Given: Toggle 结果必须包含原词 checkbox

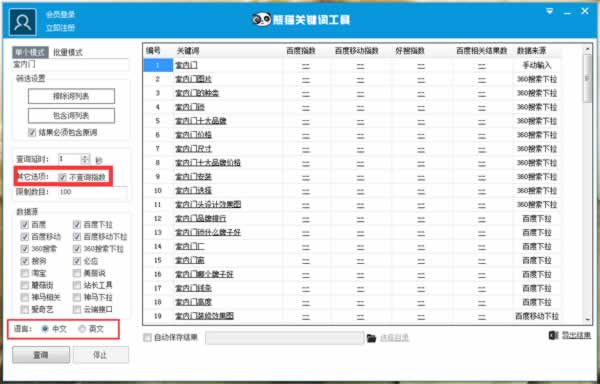Looking at the screenshot, I should pos(32,133).
